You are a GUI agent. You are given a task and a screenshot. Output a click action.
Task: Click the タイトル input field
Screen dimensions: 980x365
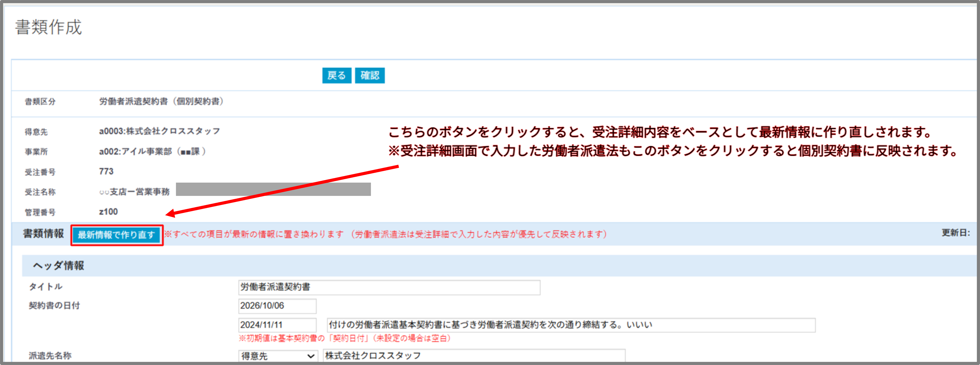tap(389, 287)
